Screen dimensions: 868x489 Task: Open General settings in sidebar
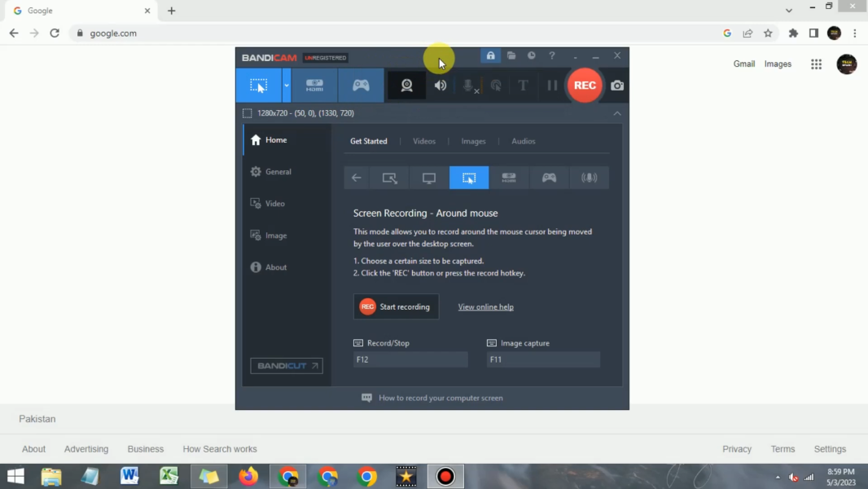pos(287,172)
